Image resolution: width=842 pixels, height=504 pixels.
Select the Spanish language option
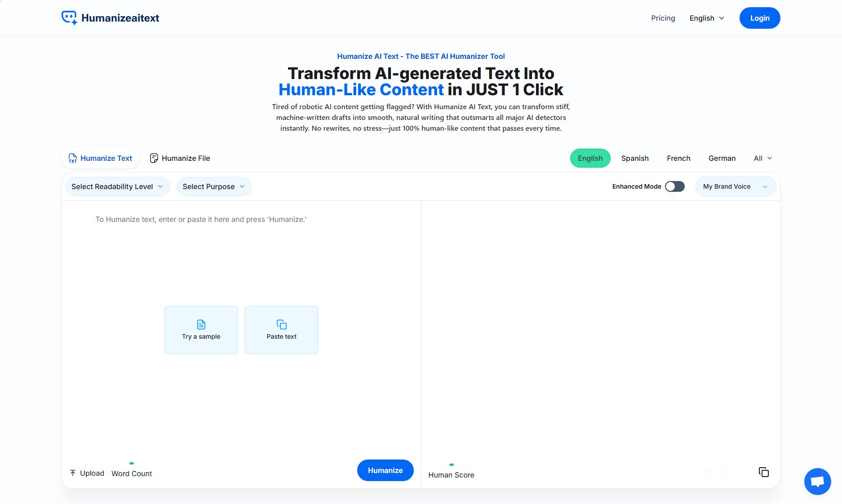(x=634, y=158)
